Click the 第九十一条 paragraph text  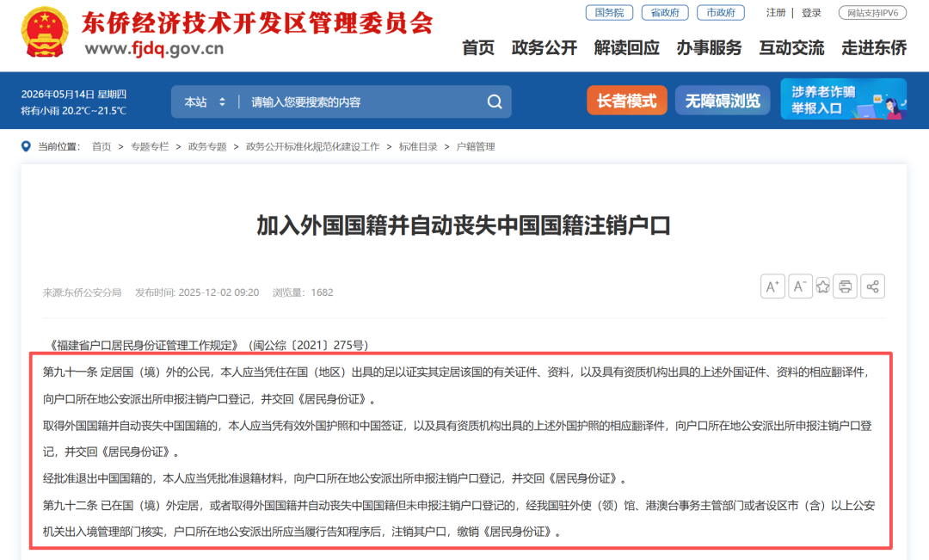click(x=458, y=385)
